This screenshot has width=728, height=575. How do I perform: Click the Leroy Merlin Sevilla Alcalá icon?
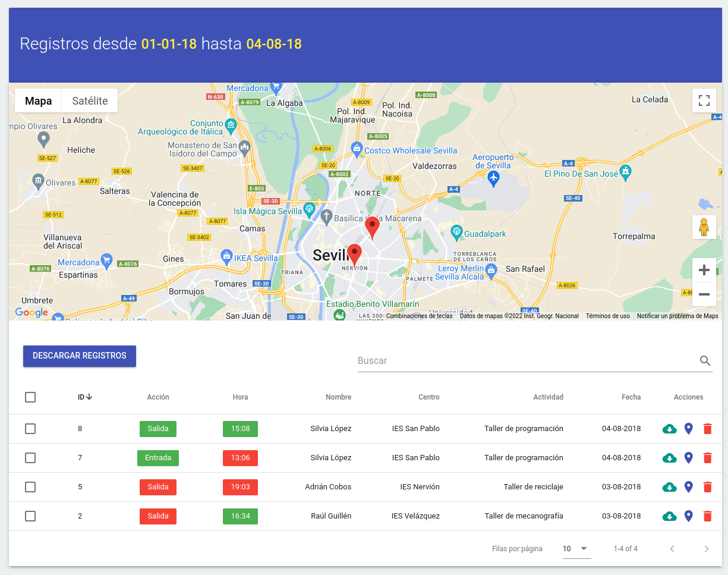(491, 271)
